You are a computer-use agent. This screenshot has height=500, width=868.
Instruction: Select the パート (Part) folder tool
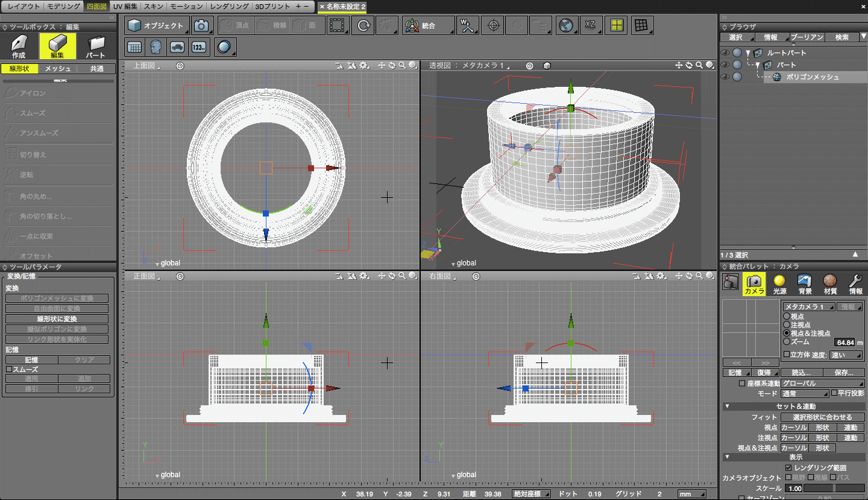95,46
